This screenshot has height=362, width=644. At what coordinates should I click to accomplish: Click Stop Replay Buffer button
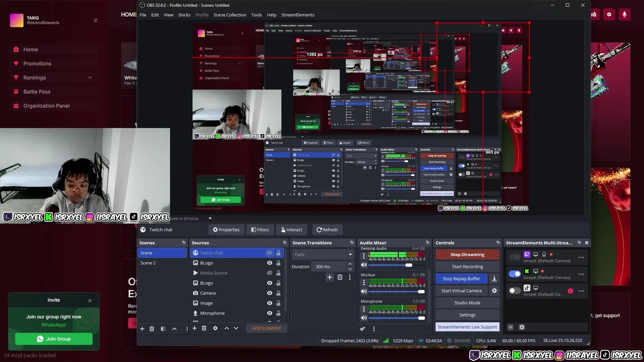pos(461,279)
